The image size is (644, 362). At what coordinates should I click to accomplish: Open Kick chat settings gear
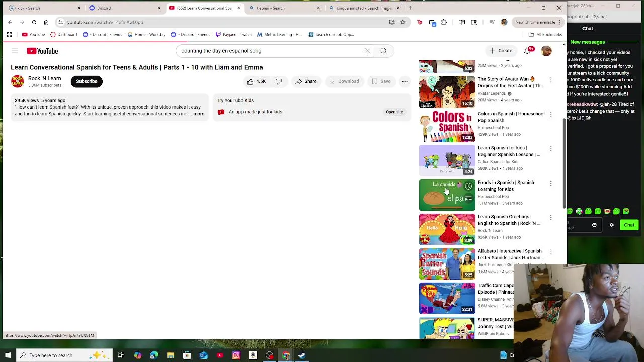click(x=612, y=225)
